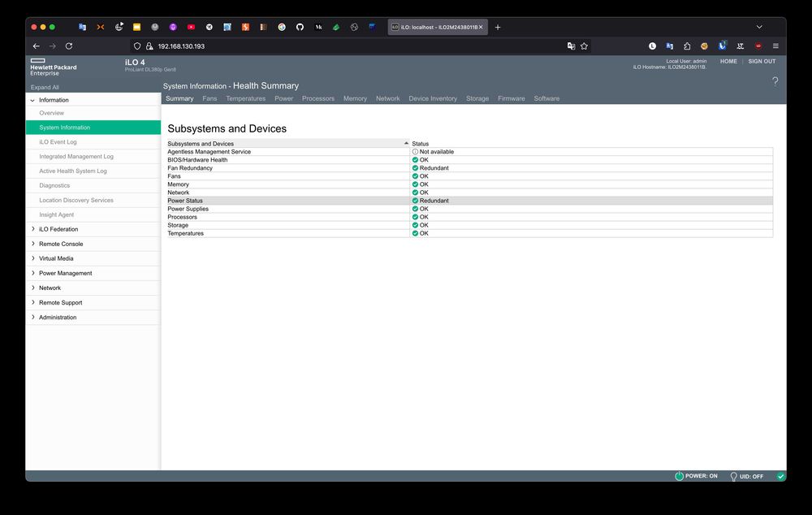Screen dimensions: 812x515
Task: Click the translate icon in the address bar
Action: [571, 46]
